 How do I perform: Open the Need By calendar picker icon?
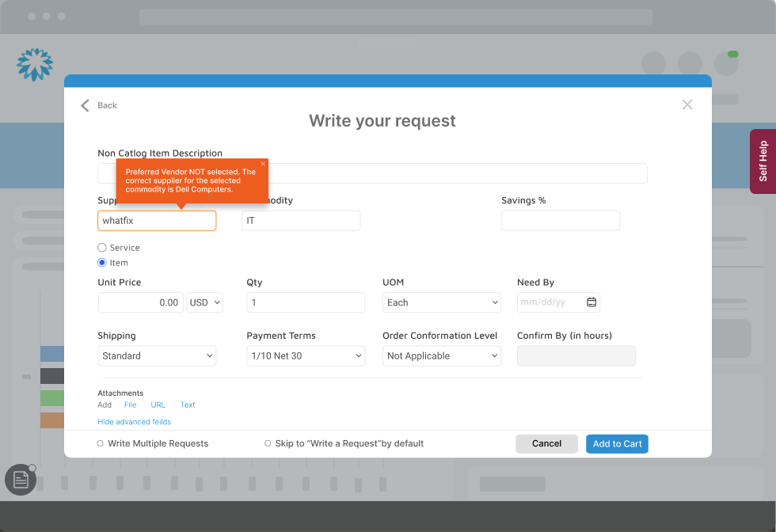pyautogui.click(x=592, y=302)
